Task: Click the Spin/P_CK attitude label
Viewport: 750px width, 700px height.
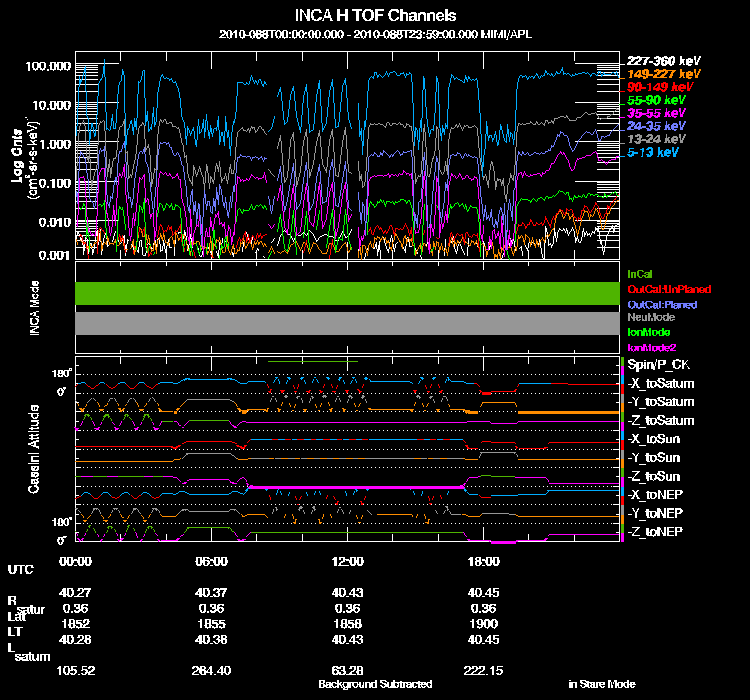Action: coord(659,365)
